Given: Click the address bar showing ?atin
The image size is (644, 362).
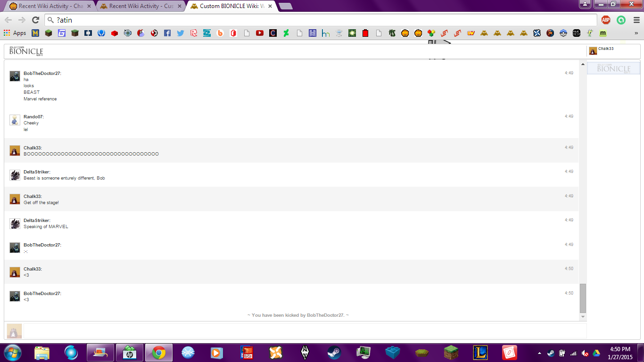Looking at the screenshot, I should point(322,20).
